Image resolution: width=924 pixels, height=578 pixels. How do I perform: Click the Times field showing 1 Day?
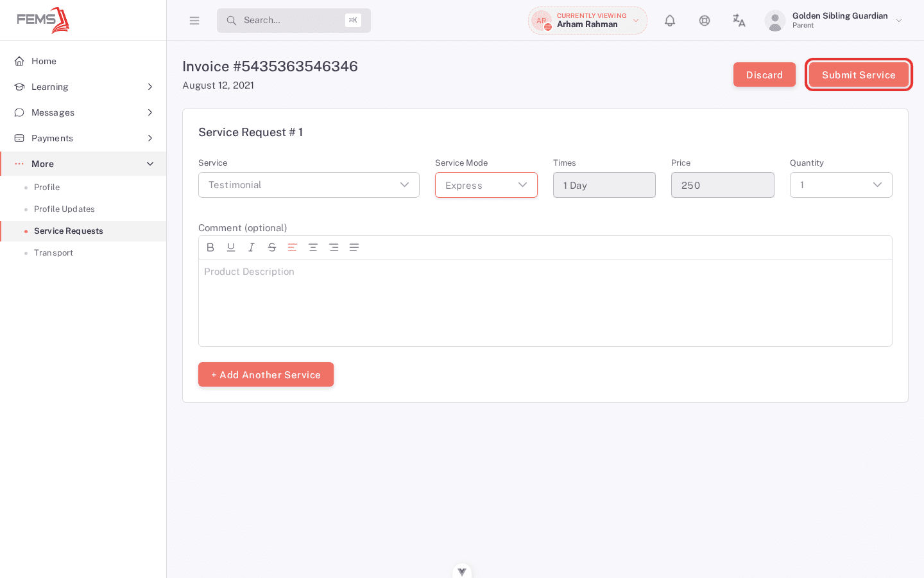pyautogui.click(x=604, y=185)
